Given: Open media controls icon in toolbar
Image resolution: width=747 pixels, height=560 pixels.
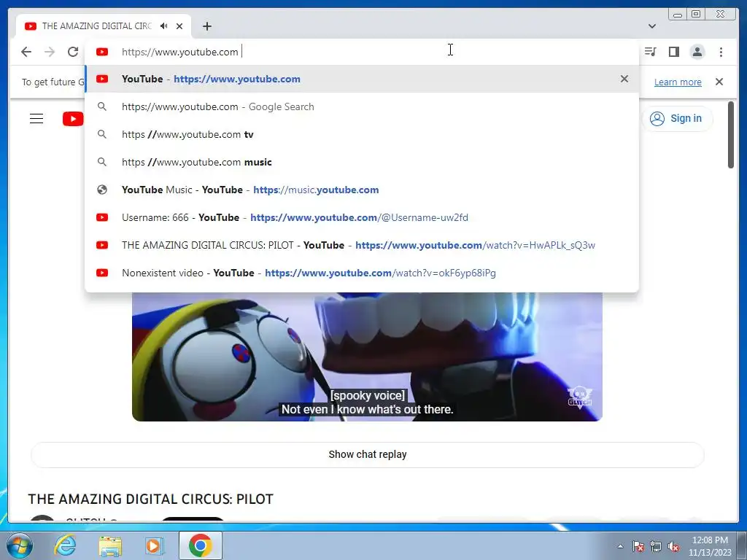Looking at the screenshot, I should tap(650, 52).
